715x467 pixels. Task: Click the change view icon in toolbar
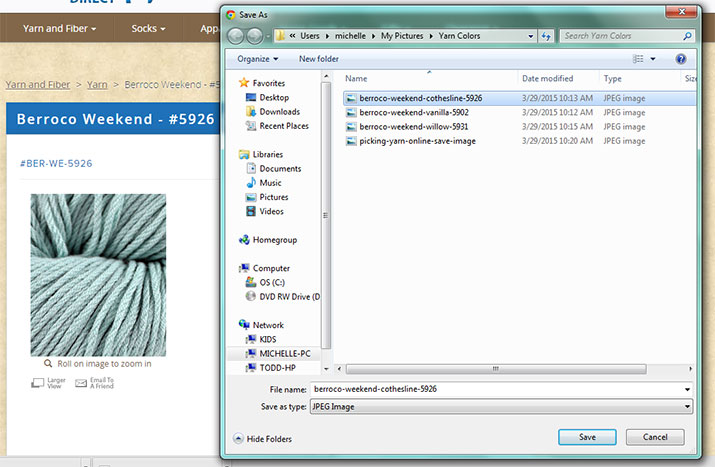[x=638, y=59]
